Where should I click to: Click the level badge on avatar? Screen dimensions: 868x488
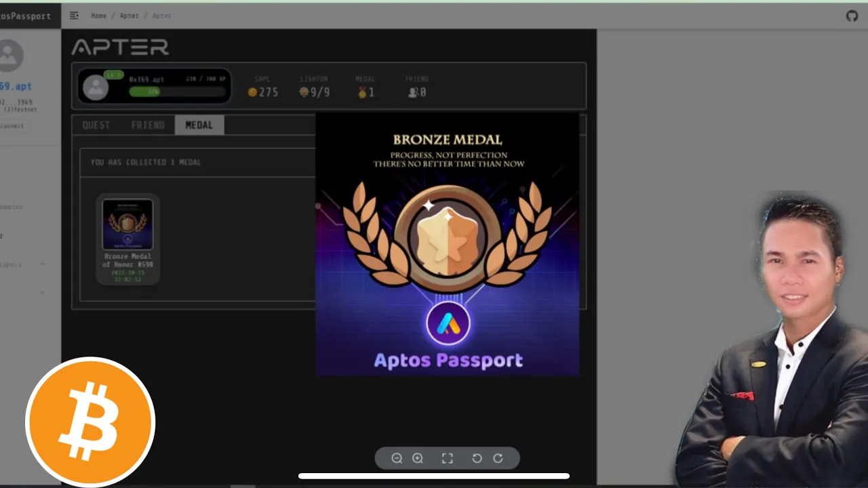tap(113, 75)
